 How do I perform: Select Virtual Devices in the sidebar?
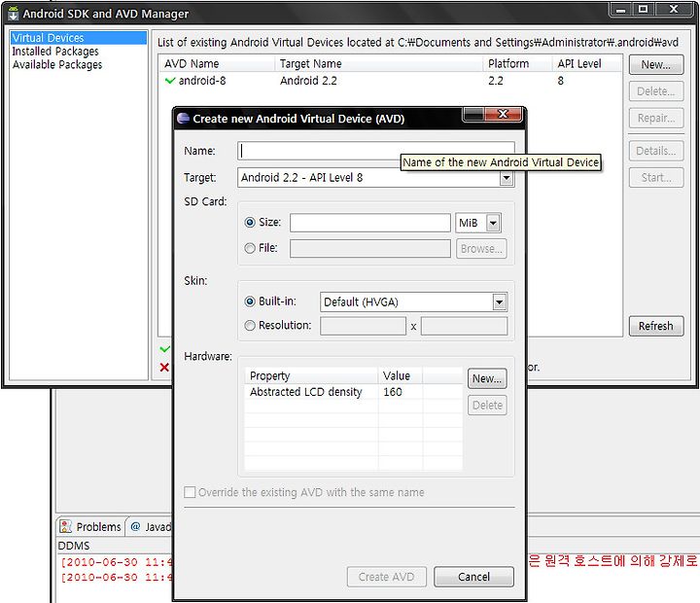[79, 38]
